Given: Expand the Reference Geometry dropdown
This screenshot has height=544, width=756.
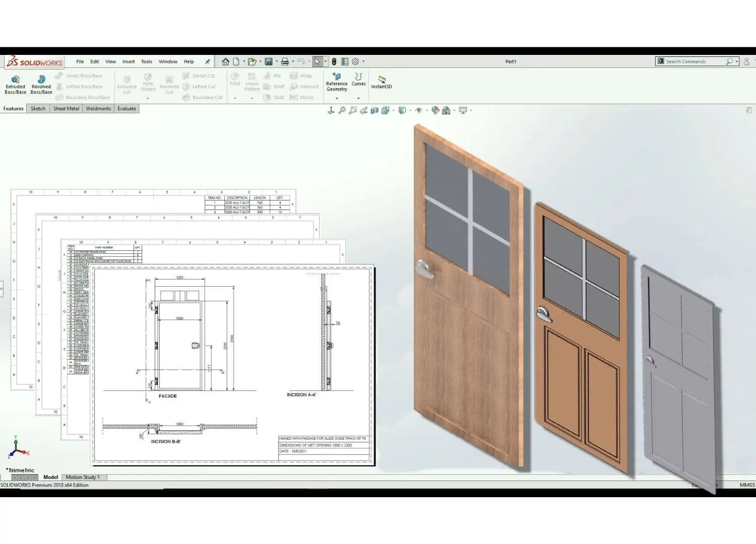Looking at the screenshot, I should pos(337,98).
